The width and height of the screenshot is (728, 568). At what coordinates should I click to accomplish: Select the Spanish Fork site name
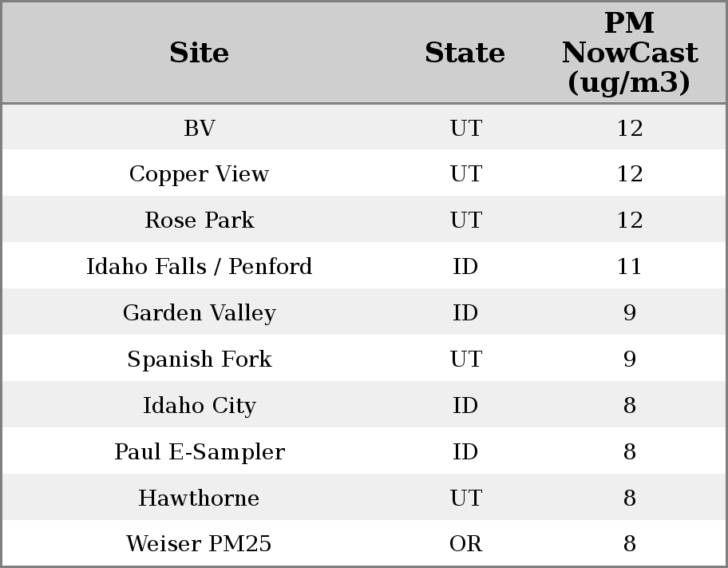pyautogui.click(x=199, y=359)
